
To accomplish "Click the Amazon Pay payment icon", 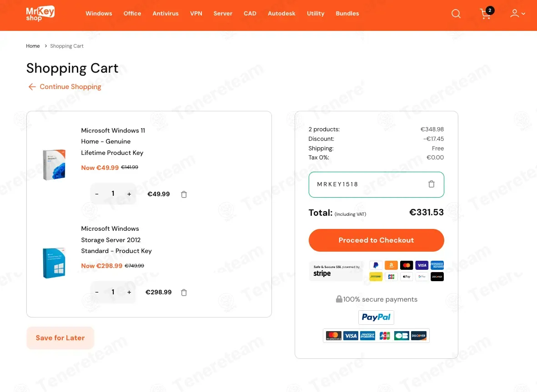I will coord(391,265).
